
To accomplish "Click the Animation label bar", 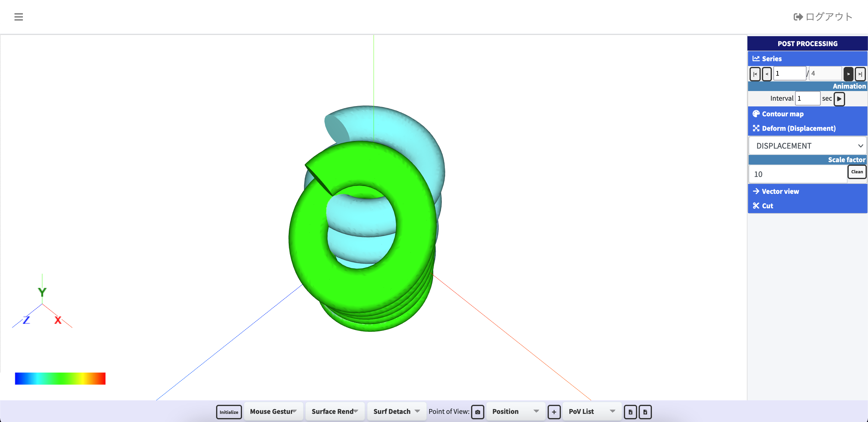I will [807, 86].
